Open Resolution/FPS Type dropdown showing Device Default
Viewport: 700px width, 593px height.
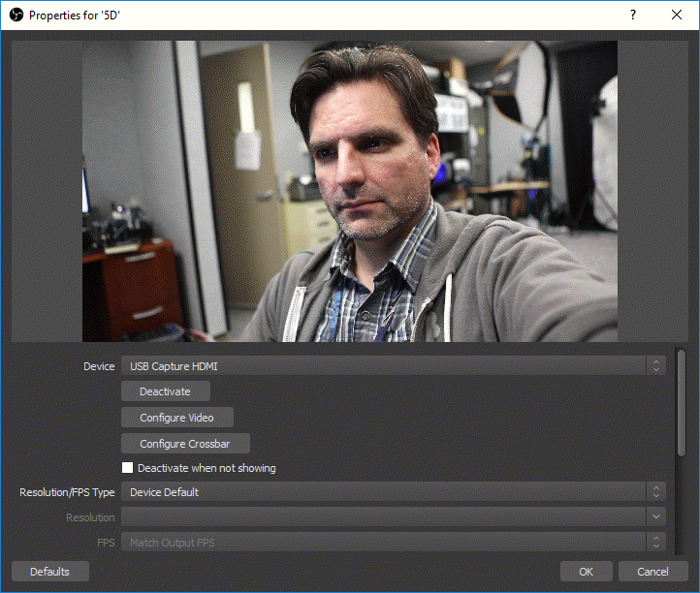tap(384, 492)
